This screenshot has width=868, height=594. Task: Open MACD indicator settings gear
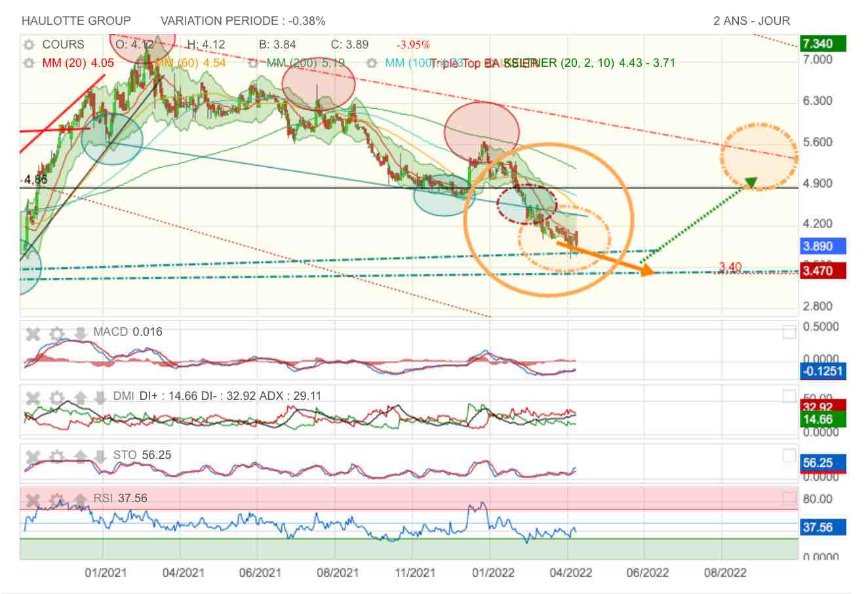coord(57,334)
